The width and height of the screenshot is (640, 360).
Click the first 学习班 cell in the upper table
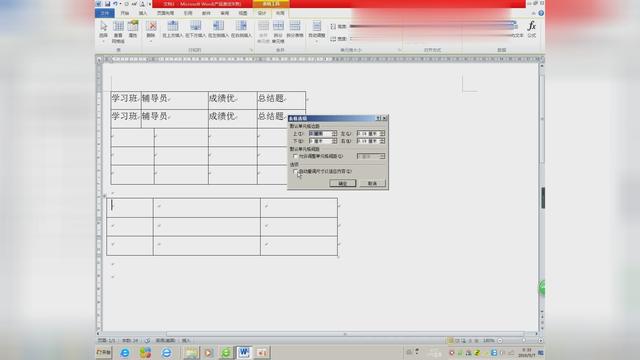coord(126,100)
